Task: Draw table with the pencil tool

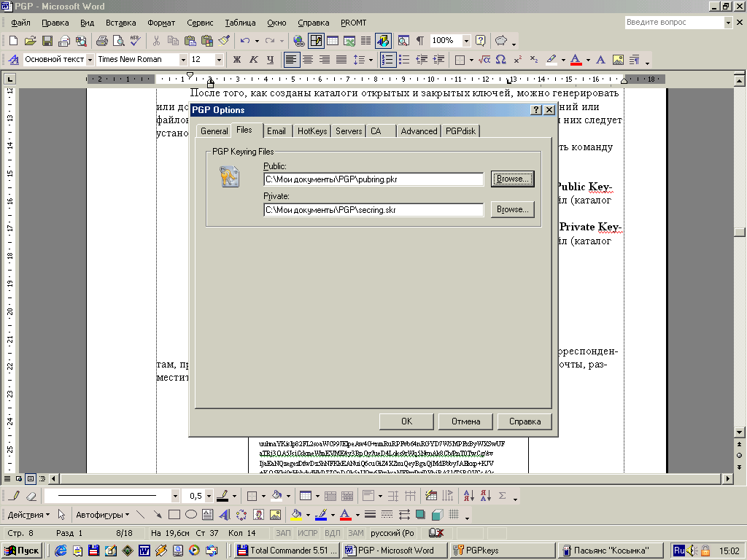Action: [x=15, y=496]
